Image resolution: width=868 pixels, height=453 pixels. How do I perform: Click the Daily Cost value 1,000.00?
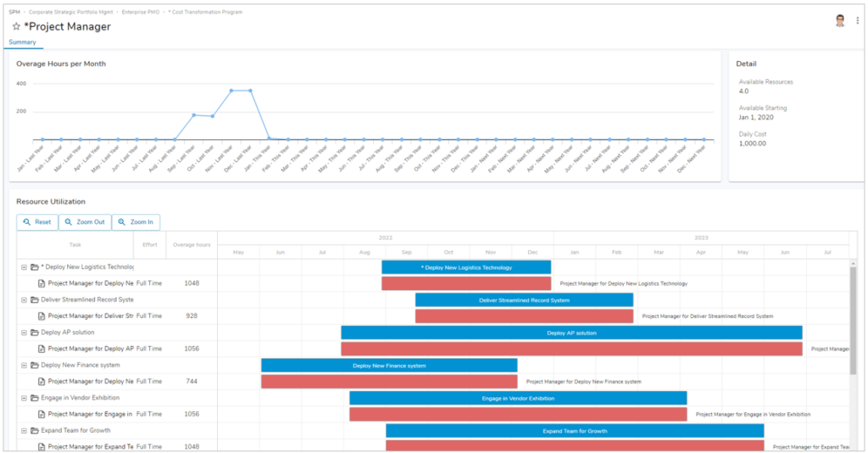click(x=753, y=143)
